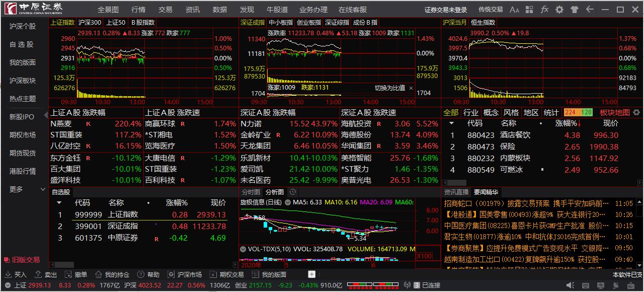Select 全景图 menu tab
This screenshot has width=644, height=292.
(108, 10)
